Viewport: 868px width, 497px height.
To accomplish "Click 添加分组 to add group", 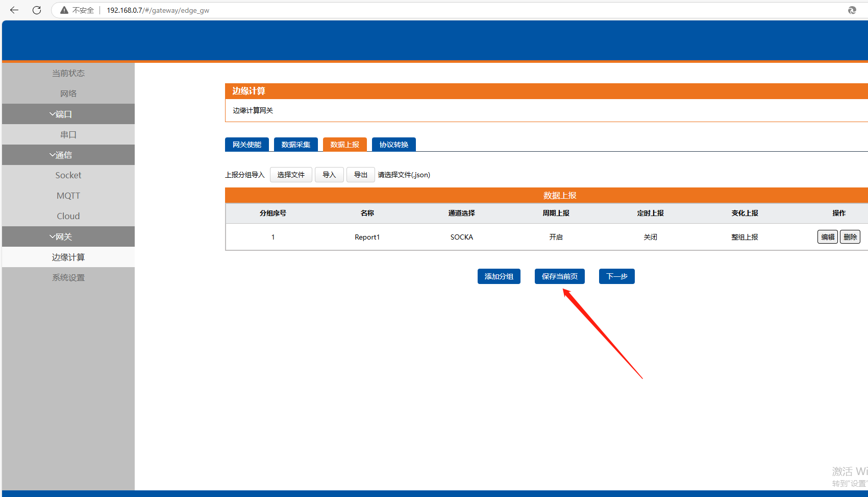I will pyautogui.click(x=499, y=276).
